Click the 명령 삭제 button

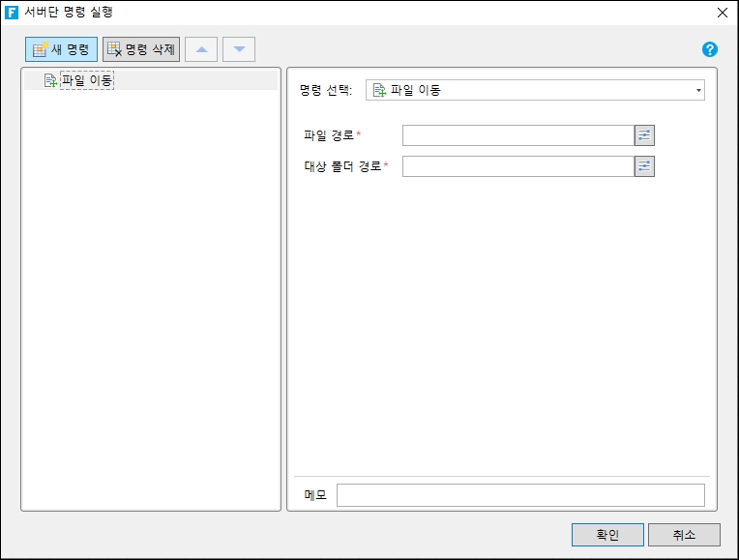click(141, 49)
